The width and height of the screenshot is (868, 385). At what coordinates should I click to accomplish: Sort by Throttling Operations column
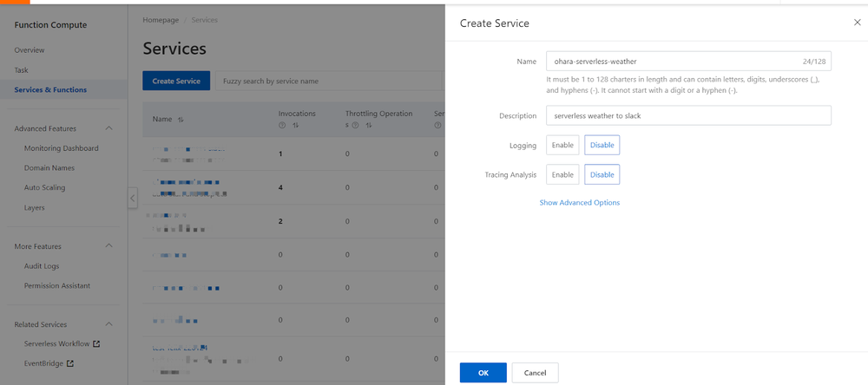click(368, 126)
